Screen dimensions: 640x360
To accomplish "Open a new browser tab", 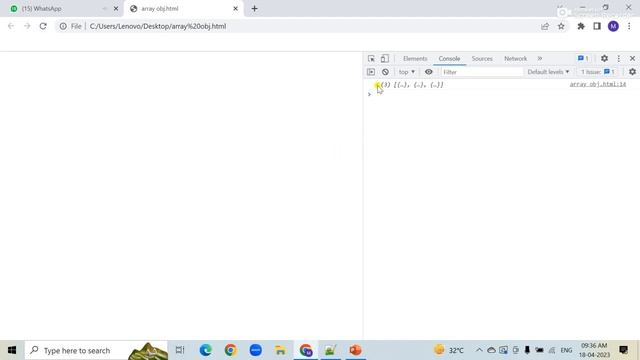I will [x=254, y=9].
